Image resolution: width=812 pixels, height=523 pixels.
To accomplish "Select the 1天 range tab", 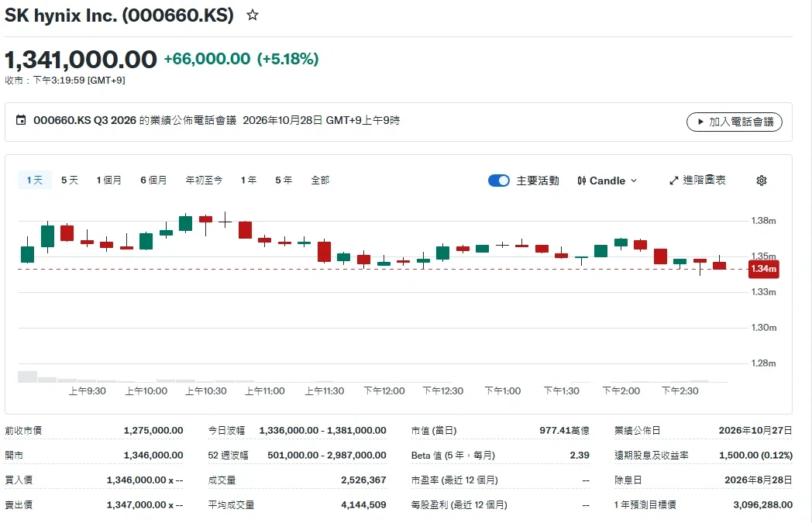I will [35, 181].
